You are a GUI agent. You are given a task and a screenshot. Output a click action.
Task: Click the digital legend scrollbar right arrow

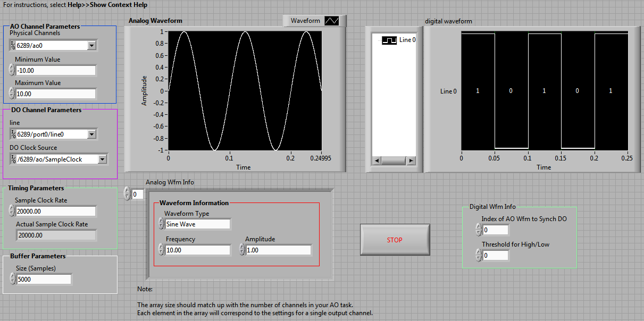pos(412,160)
